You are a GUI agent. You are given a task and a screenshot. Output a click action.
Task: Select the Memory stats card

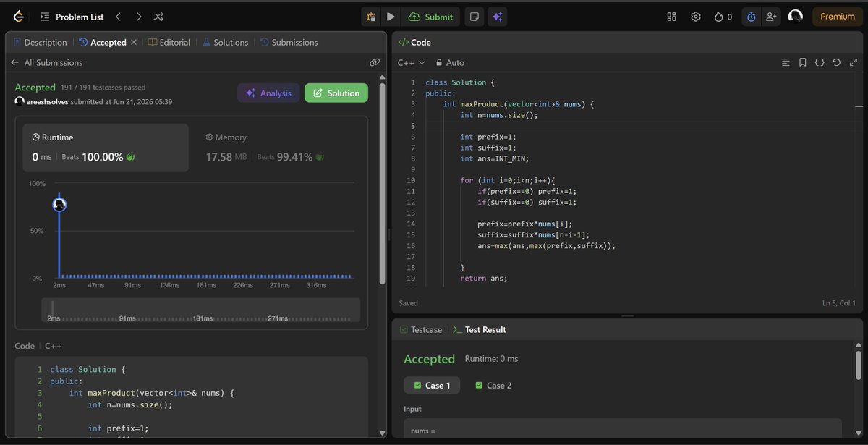[x=278, y=146]
